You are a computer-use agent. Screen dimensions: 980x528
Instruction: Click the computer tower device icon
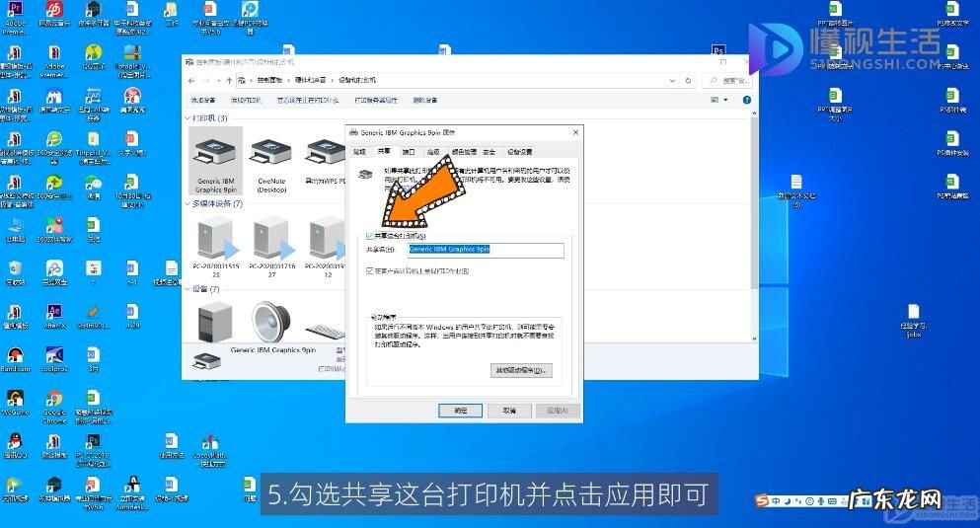pyautogui.click(x=215, y=321)
